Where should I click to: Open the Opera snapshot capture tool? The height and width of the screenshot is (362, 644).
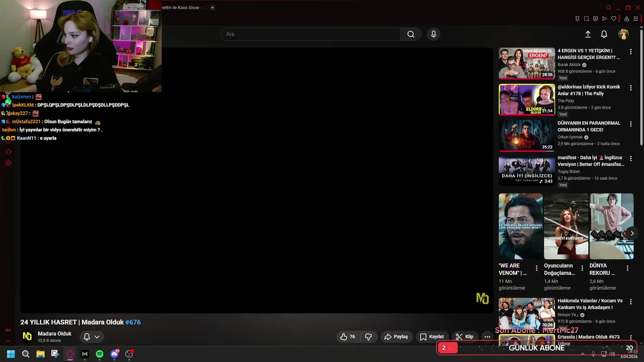[587, 19]
